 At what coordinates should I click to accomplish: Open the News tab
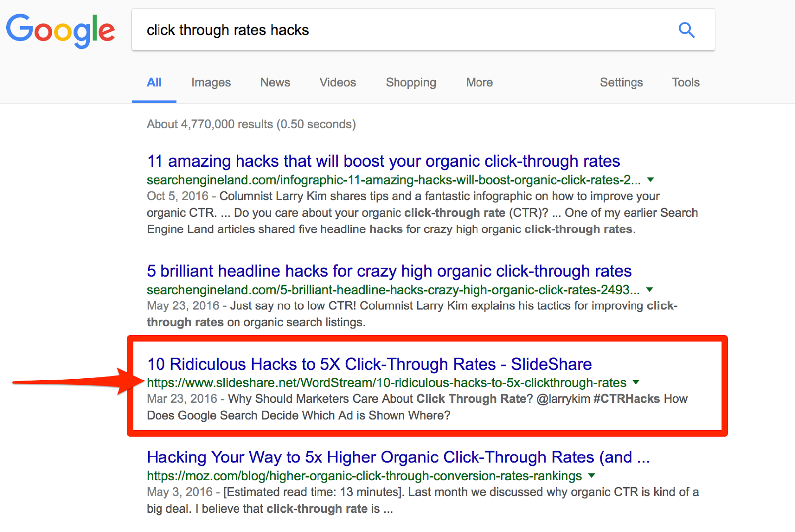275,82
